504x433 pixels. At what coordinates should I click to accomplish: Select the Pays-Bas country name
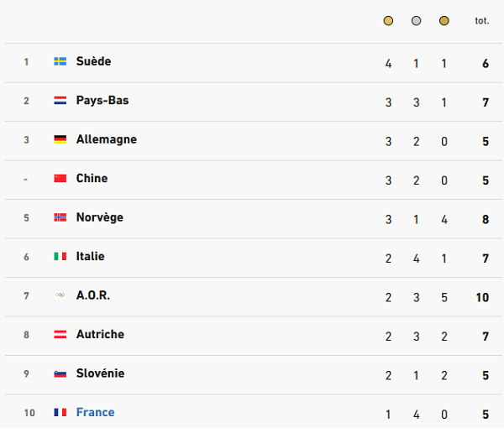(x=102, y=101)
